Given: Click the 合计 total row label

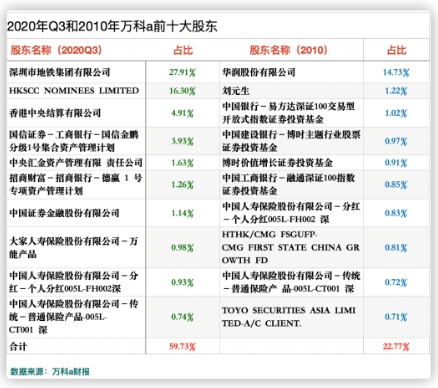Looking at the screenshot, I should (18, 346).
